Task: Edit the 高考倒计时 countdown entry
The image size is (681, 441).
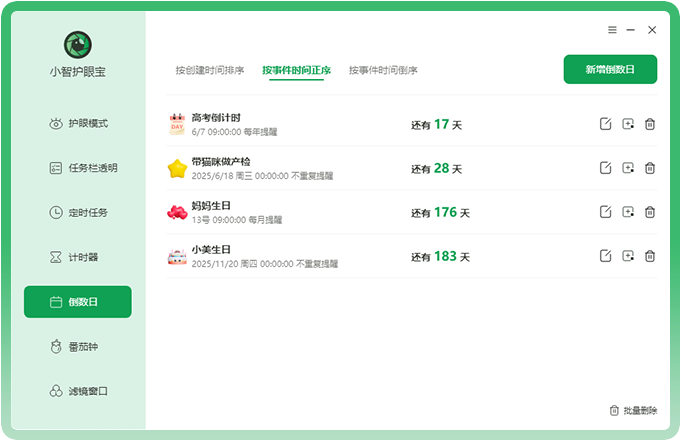Action: (x=605, y=124)
